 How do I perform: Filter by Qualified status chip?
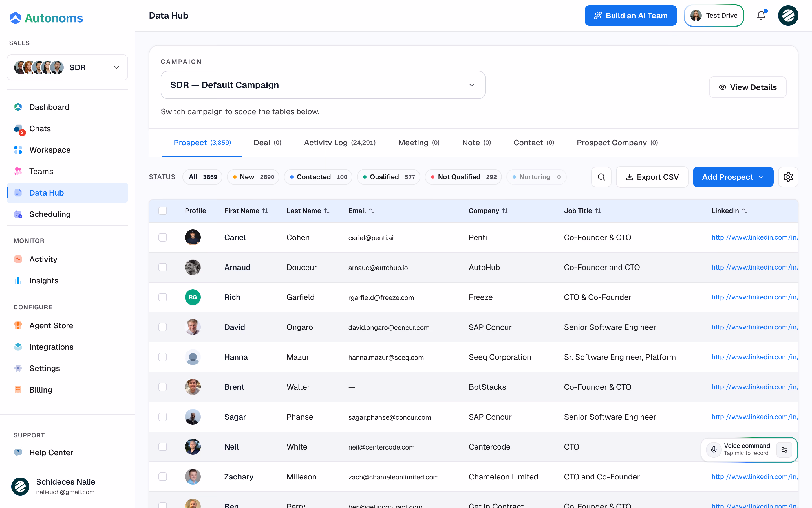click(389, 177)
